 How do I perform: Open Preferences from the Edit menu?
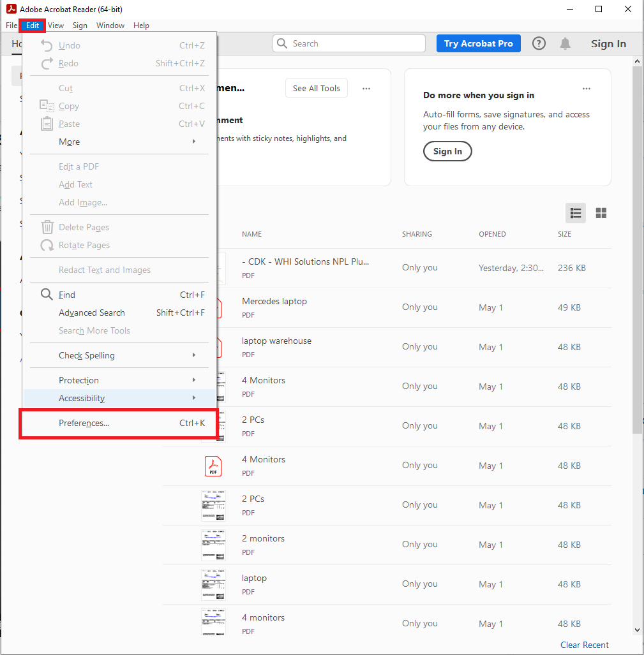coord(119,423)
